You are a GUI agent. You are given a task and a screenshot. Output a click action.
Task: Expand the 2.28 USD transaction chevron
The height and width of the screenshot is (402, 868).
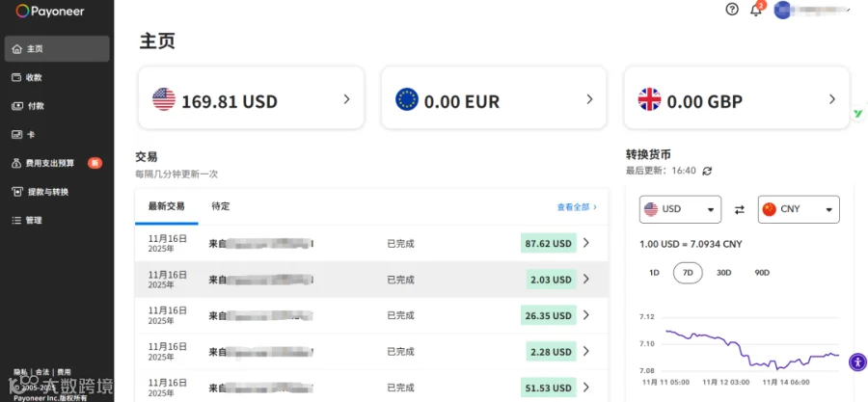click(x=586, y=351)
